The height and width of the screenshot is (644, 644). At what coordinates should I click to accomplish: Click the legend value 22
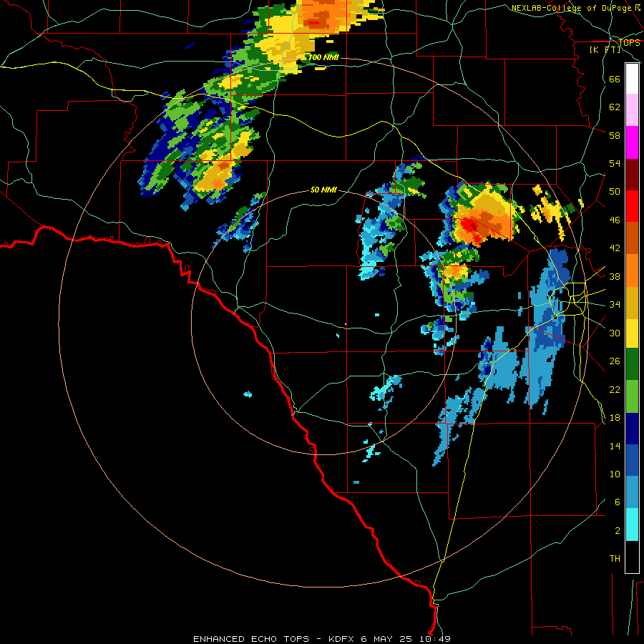[615, 389]
